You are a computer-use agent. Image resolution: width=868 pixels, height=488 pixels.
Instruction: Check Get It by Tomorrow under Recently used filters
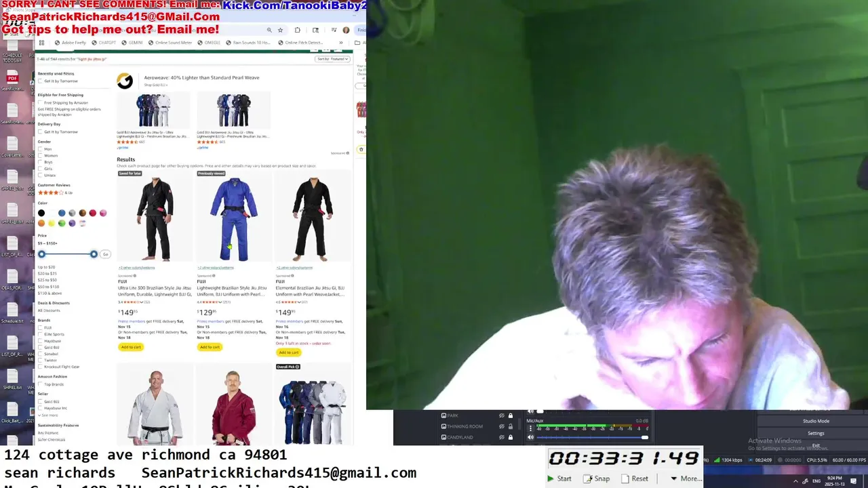[x=40, y=81]
